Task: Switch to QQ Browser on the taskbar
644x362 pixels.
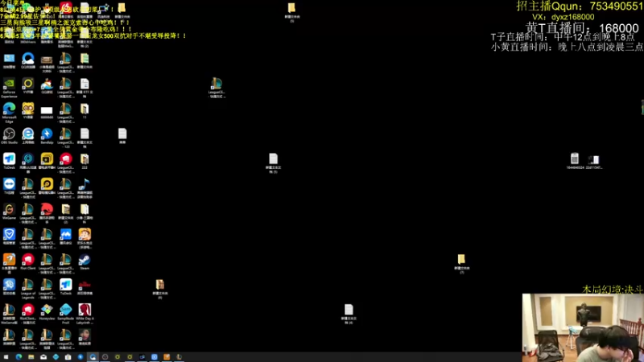Action: (x=93, y=357)
